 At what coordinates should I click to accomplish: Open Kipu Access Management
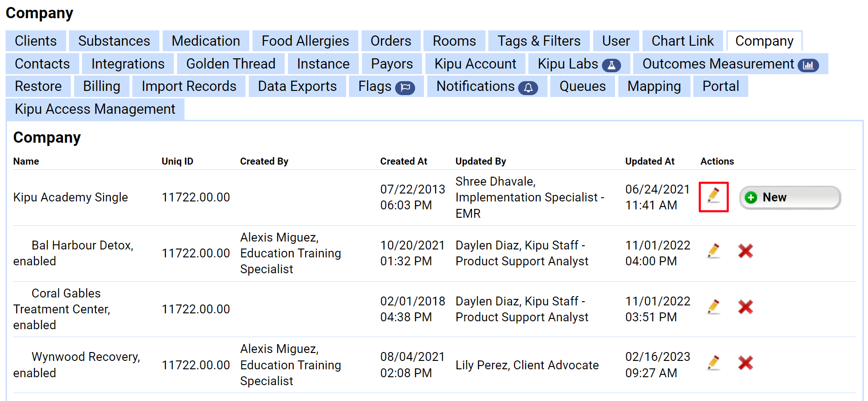[x=94, y=109]
